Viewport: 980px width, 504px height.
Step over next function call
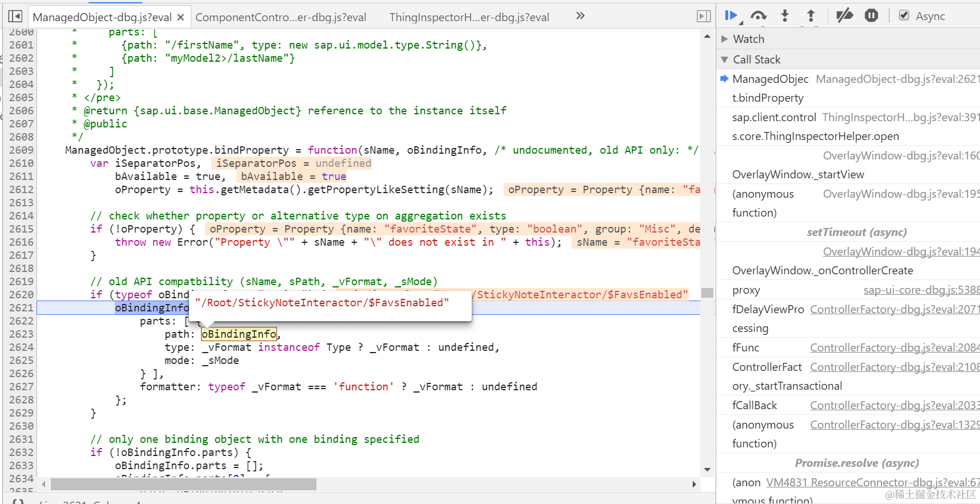[758, 16]
